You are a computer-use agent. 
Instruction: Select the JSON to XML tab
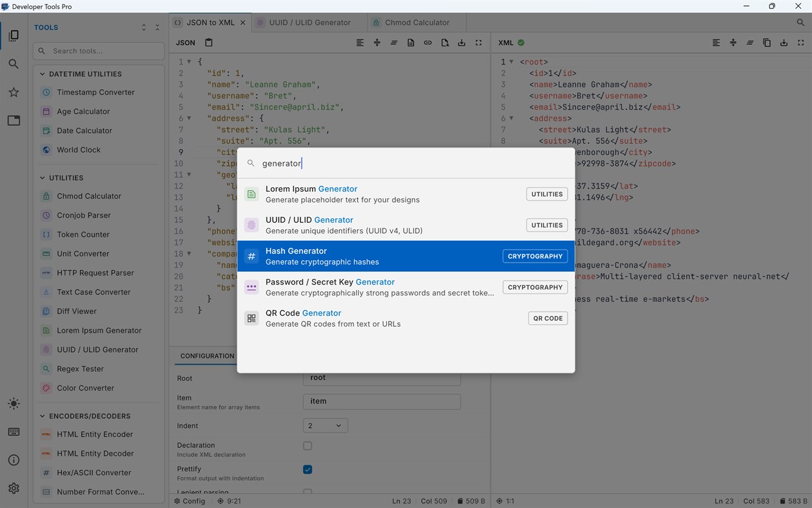[210, 22]
